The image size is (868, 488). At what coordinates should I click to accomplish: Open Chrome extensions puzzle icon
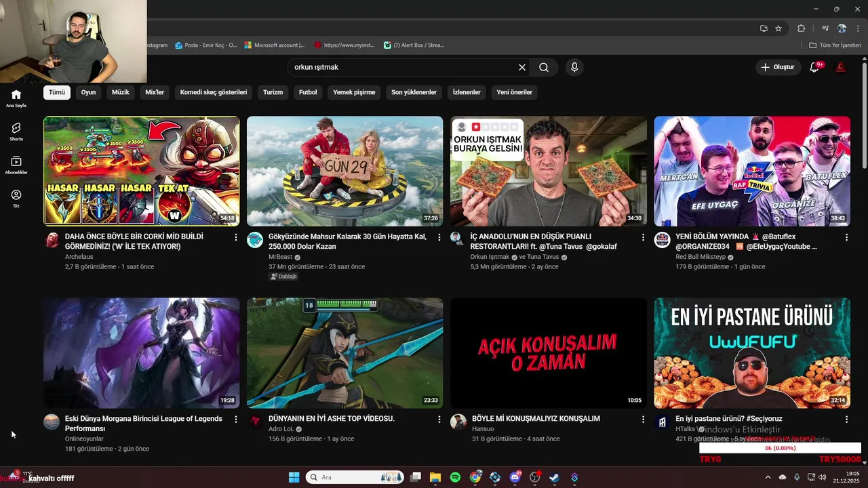(801, 28)
